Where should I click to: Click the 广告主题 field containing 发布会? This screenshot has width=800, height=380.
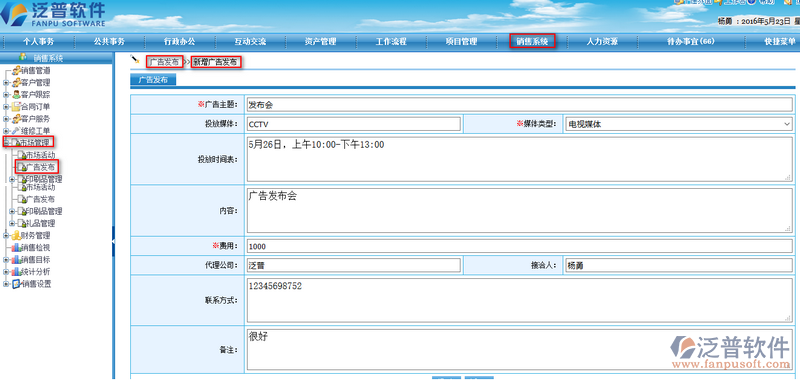(x=519, y=105)
